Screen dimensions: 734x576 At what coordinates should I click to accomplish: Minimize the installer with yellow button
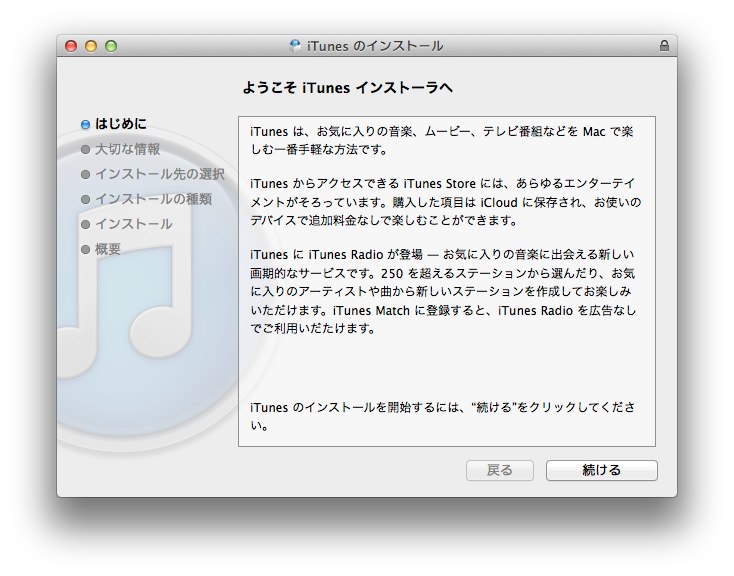(x=91, y=46)
